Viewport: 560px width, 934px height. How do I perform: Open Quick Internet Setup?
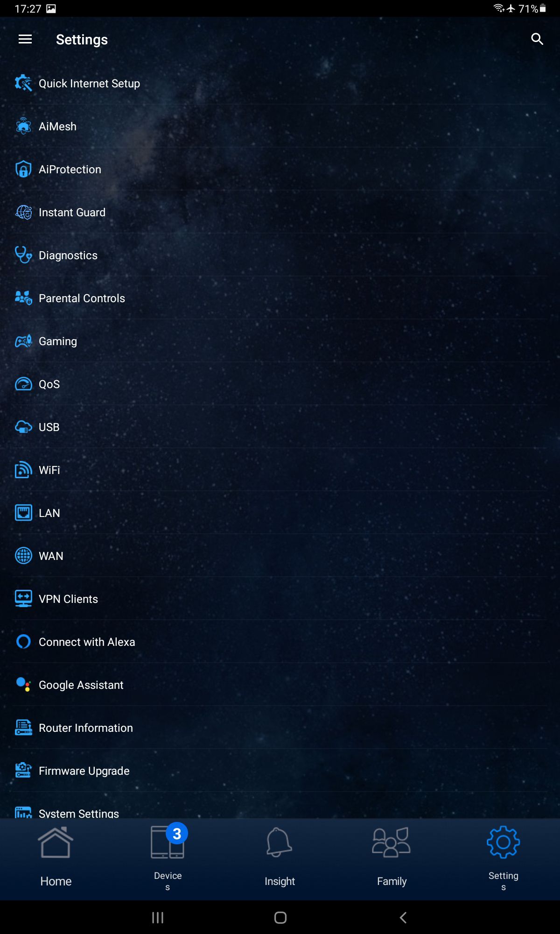click(280, 83)
